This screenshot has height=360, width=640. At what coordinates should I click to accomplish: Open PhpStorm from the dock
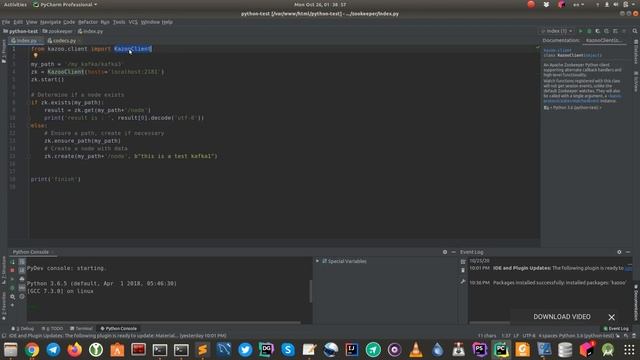(480, 350)
